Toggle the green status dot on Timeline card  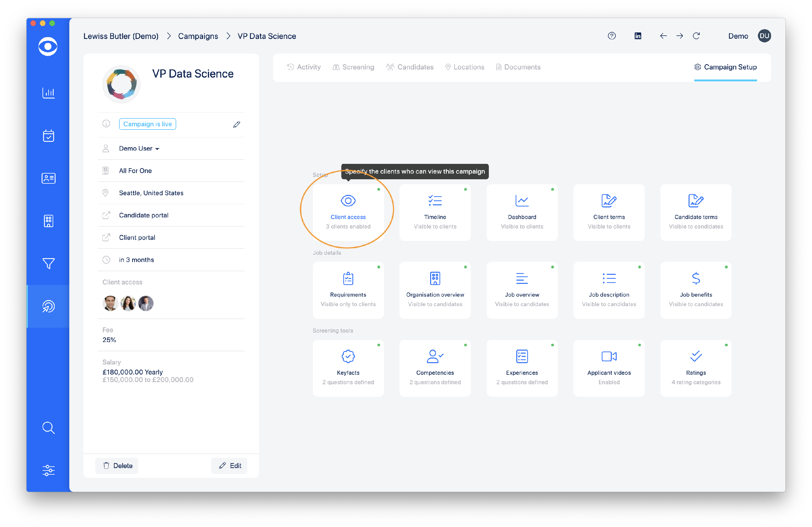coord(466,190)
